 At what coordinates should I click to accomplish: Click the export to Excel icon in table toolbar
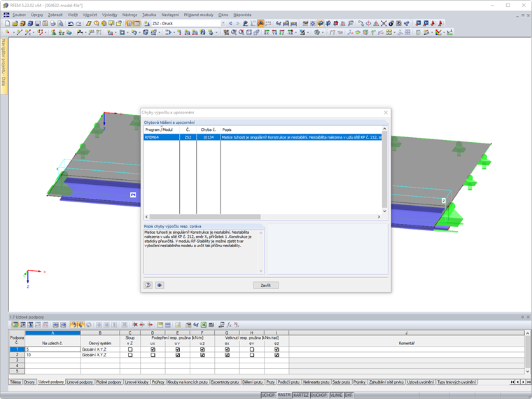pyautogui.click(x=204, y=325)
